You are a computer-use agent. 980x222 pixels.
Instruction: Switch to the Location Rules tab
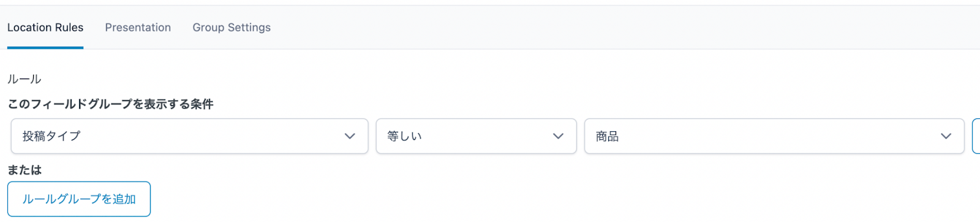pyautogui.click(x=45, y=28)
